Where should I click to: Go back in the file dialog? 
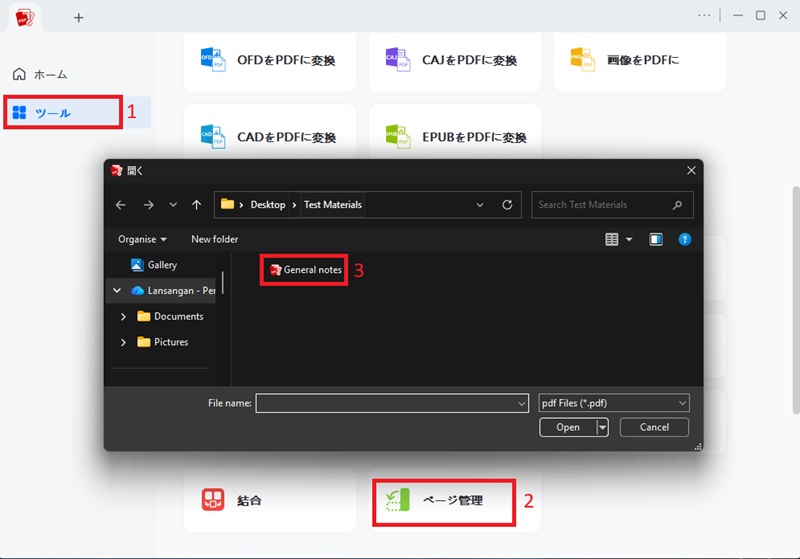click(120, 205)
